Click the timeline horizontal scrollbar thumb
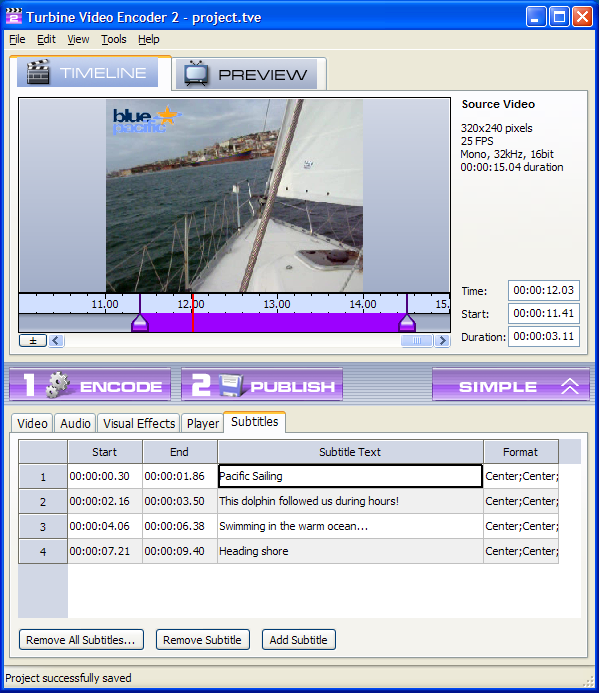Viewport: 599px width, 693px height. pos(416,341)
